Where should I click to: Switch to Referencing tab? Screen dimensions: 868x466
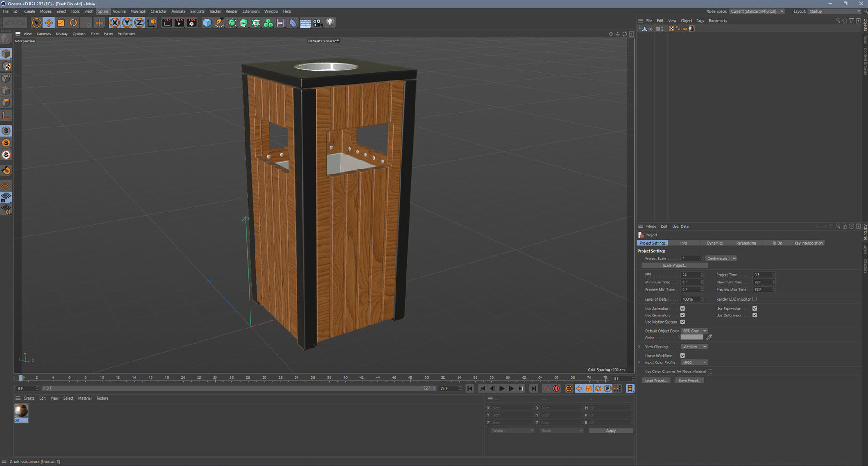tap(746, 243)
